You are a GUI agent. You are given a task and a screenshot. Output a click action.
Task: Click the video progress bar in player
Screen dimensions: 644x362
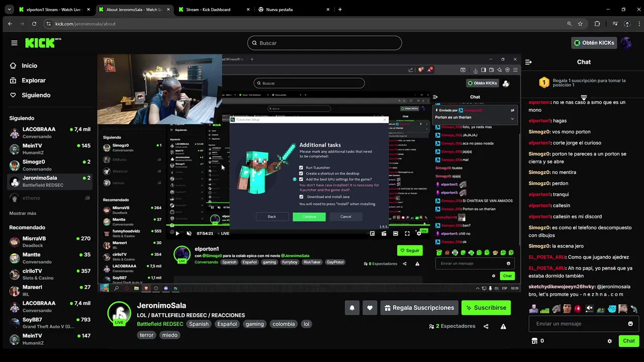pyautogui.click(x=299, y=225)
